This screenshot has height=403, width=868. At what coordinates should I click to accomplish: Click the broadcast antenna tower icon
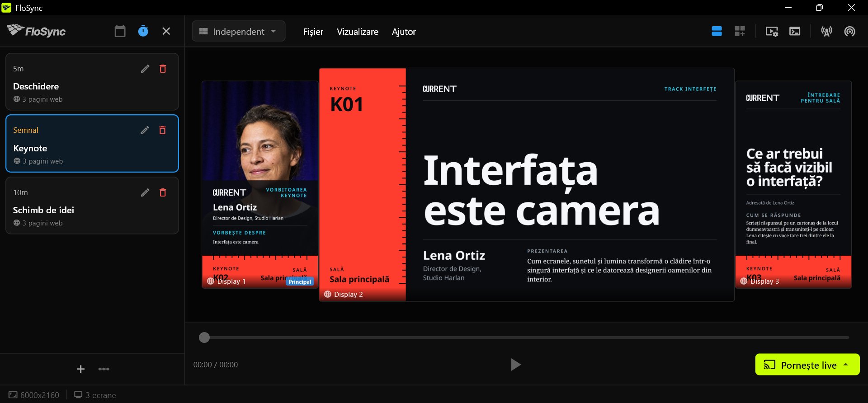click(826, 31)
